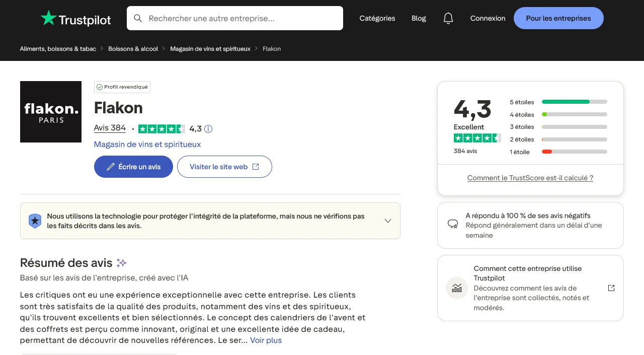Click the Trustpilot star logo
This screenshot has width=644, height=355.
click(48, 18)
